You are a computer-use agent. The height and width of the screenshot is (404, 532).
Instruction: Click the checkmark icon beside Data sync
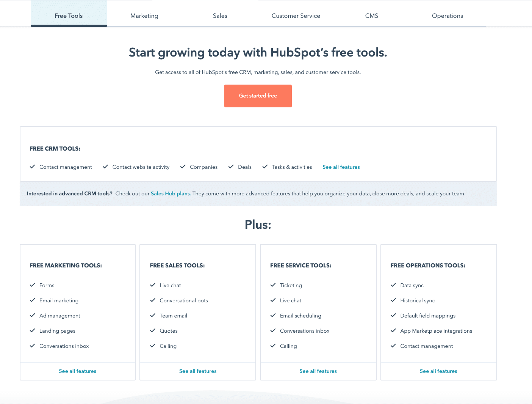[x=393, y=285]
